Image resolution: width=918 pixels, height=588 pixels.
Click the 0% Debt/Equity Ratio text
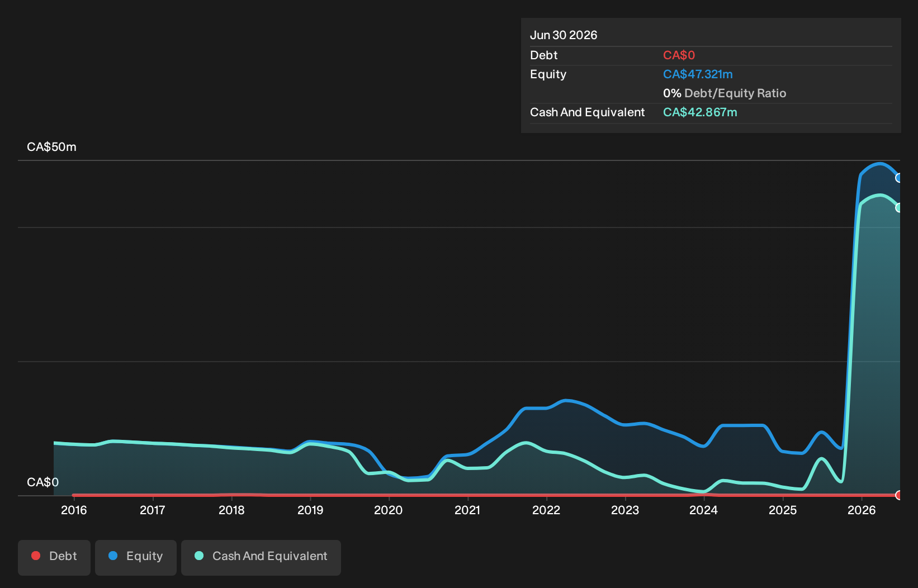[x=725, y=93]
